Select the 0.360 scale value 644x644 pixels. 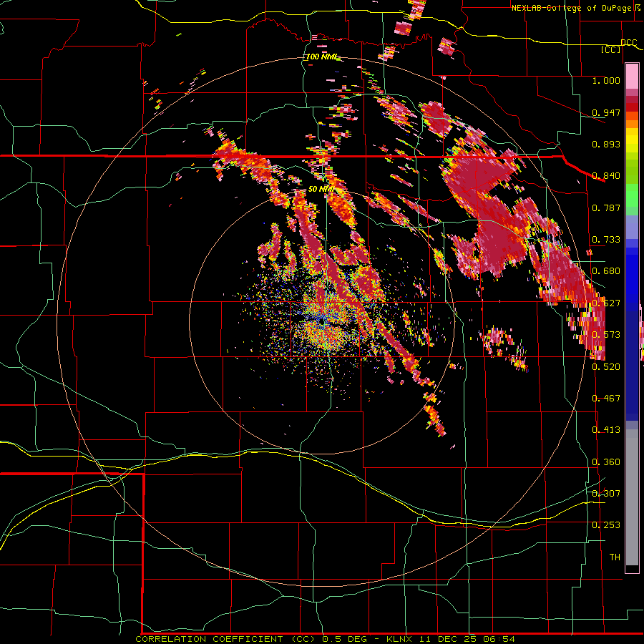coord(606,462)
